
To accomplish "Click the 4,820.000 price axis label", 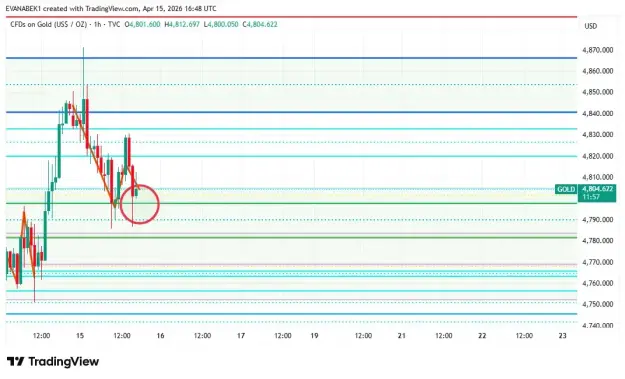I will (x=597, y=156).
